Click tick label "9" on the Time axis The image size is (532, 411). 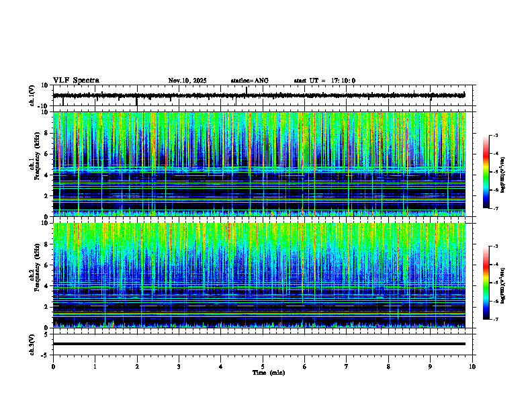(x=430, y=367)
